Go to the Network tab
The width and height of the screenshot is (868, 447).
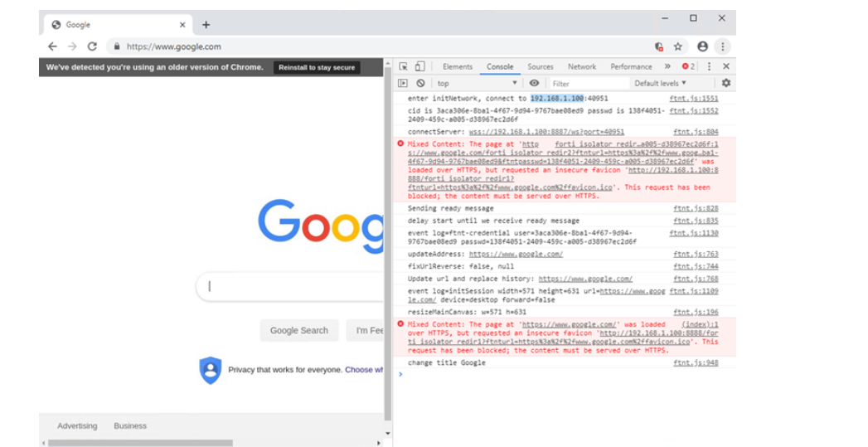tap(582, 66)
